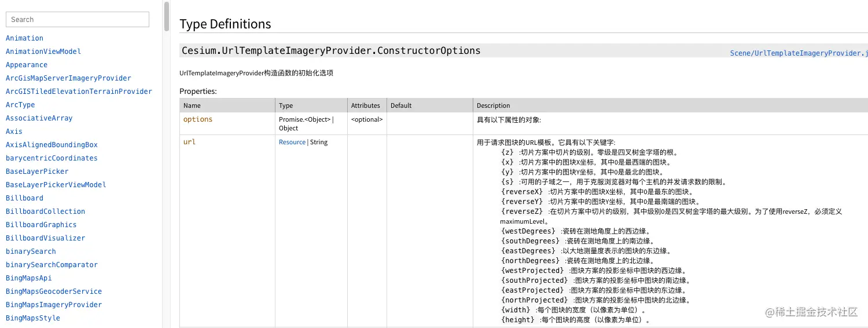Click the {eastDegrees} keyword text
Image resolution: width=868 pixels, height=328 pixels.
pyautogui.click(x=528, y=251)
